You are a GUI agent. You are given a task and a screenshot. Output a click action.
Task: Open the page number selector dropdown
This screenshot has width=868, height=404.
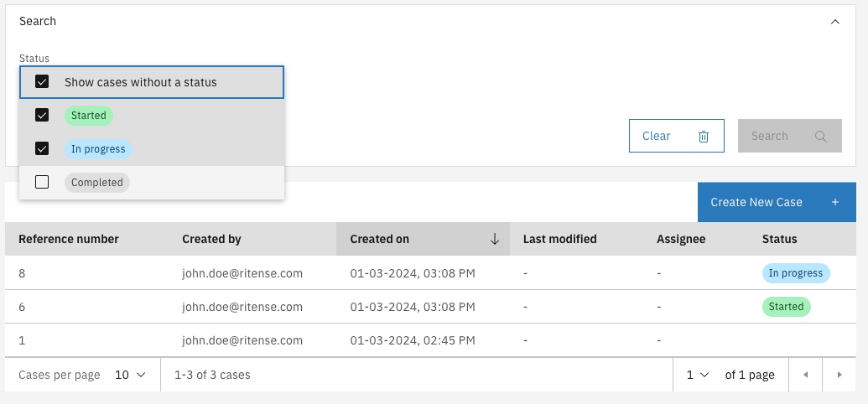(x=697, y=375)
